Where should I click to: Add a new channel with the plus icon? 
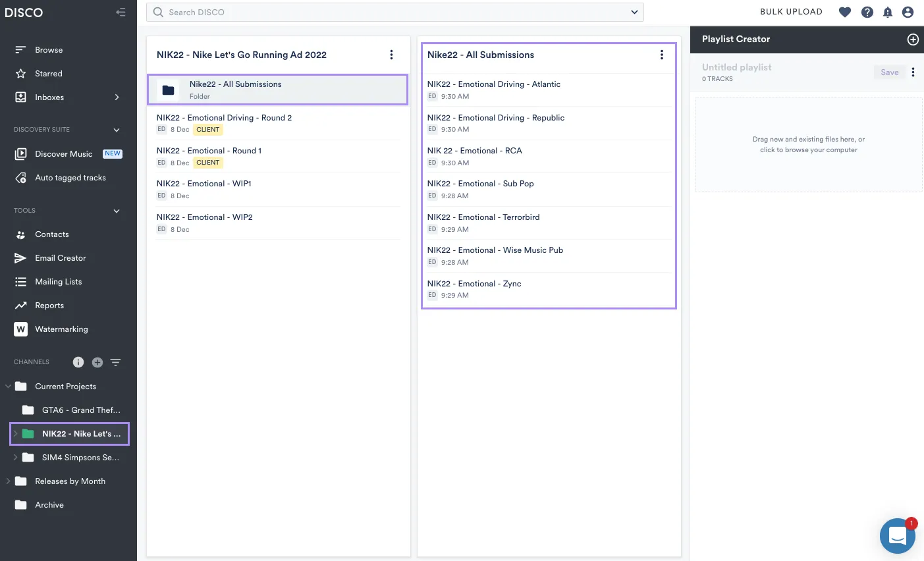point(97,362)
